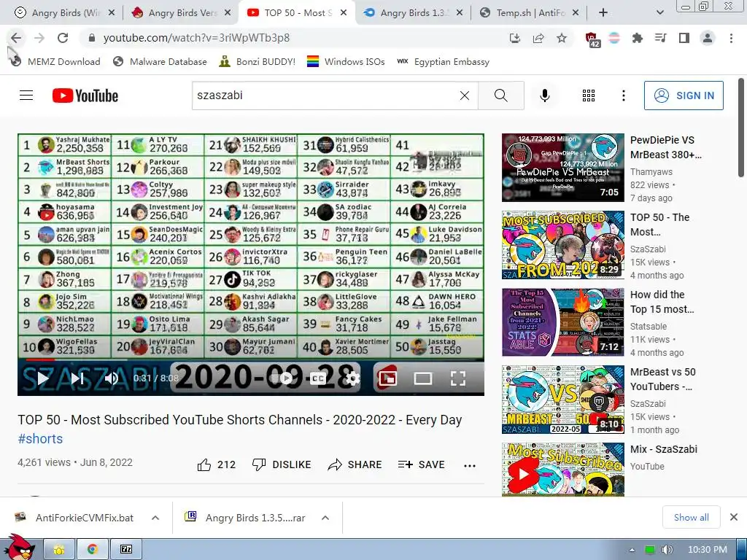The image size is (747, 560).
Task: Open the YouTube hamburger guide menu
Action: [26, 96]
